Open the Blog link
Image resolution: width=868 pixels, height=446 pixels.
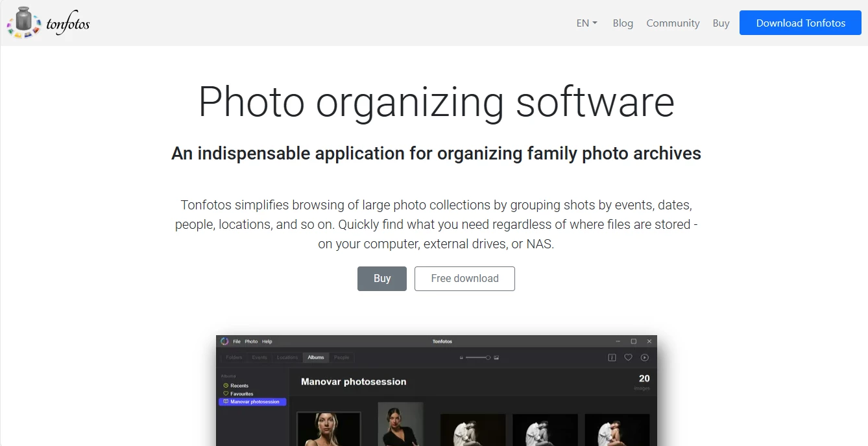coord(623,23)
